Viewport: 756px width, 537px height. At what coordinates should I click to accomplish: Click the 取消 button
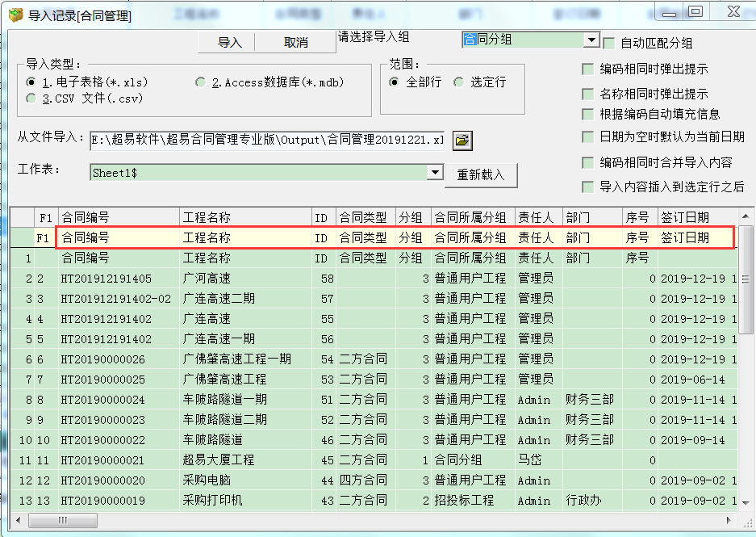(296, 43)
